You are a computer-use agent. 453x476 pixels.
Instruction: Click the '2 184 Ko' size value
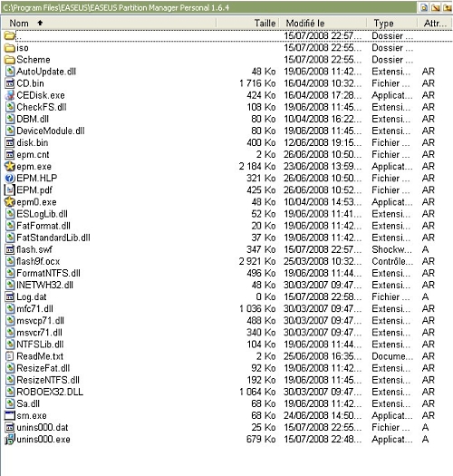click(x=257, y=166)
